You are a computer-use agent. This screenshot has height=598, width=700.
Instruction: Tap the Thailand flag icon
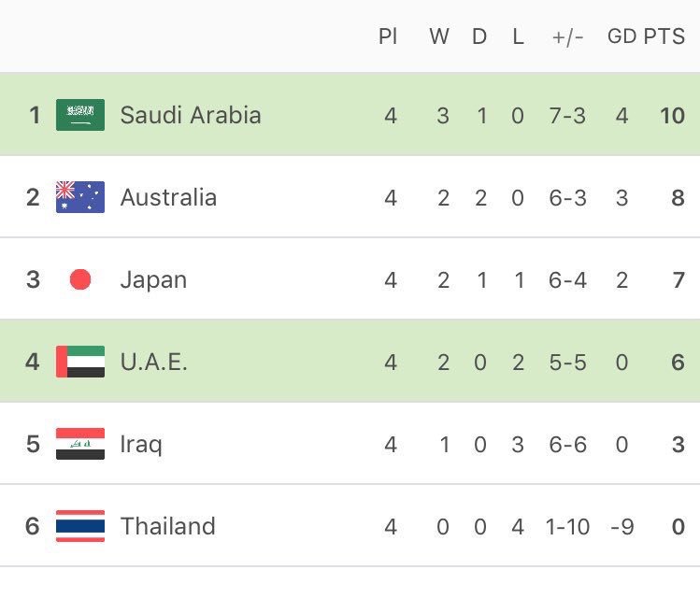80,526
